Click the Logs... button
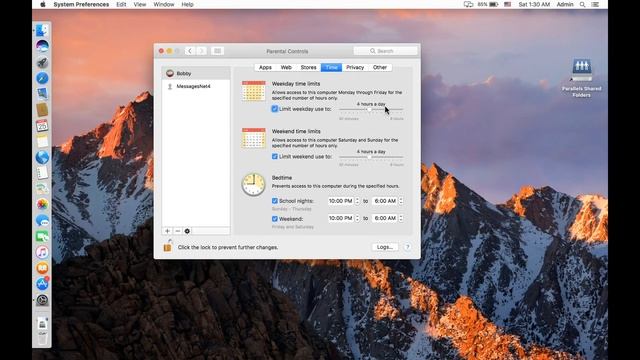The image size is (640, 360). point(385,247)
